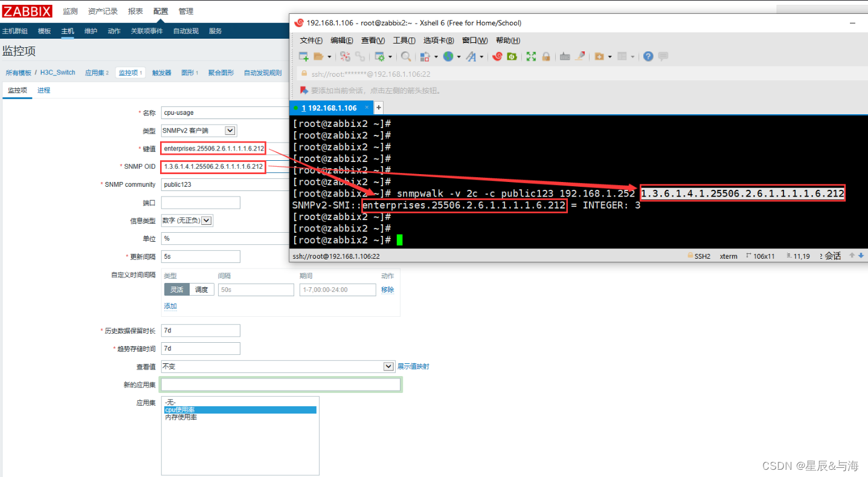868x477 pixels.
Task: Click the 触发器 breadcrumb link
Action: pos(162,73)
